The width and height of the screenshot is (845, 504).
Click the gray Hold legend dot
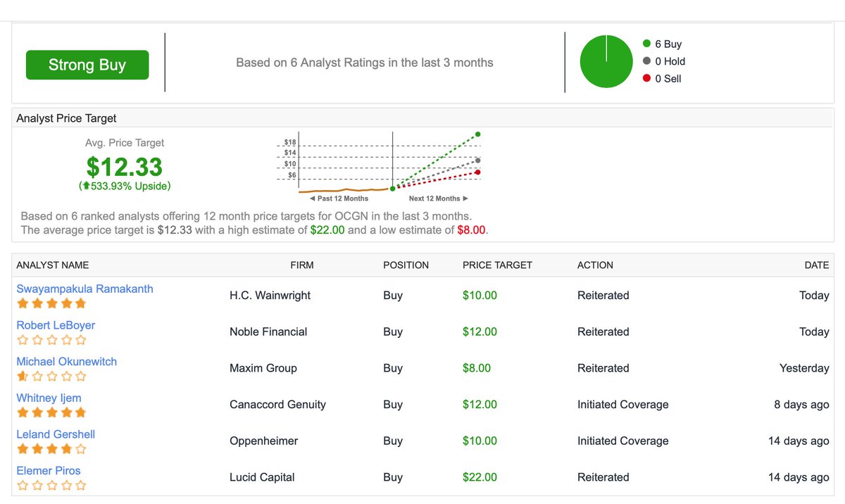[x=646, y=61]
